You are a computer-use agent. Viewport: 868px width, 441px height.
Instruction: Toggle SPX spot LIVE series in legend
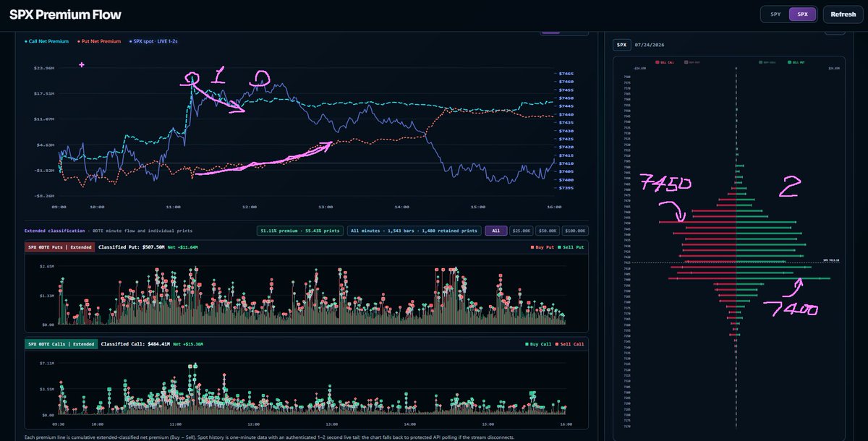coord(153,41)
